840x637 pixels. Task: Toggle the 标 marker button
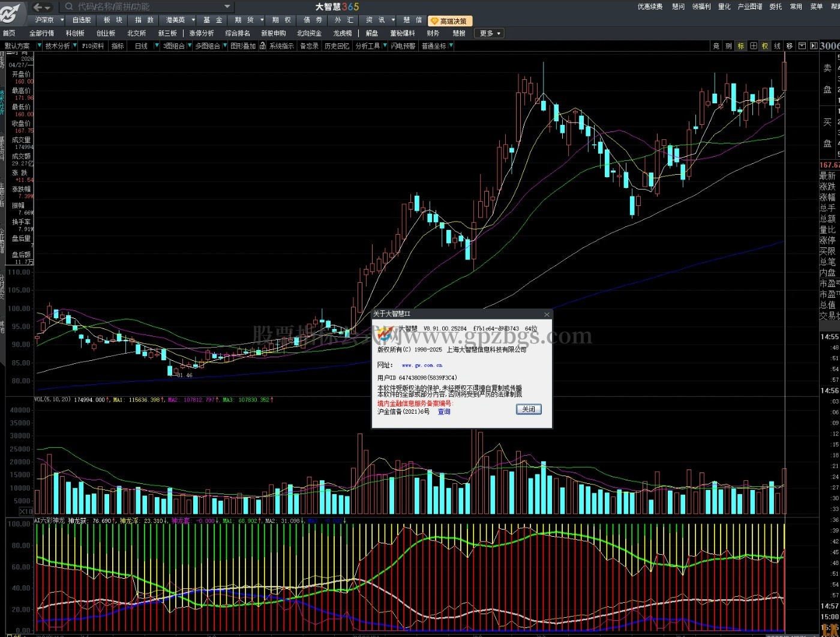point(741,46)
